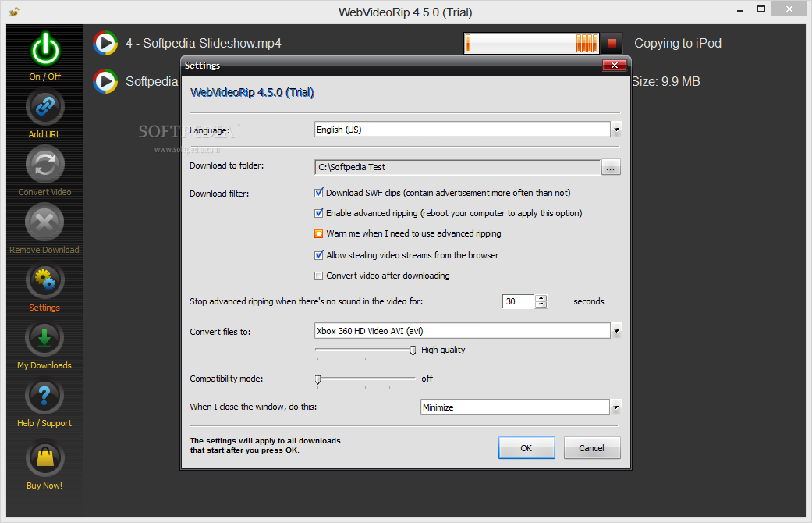Image resolution: width=812 pixels, height=523 pixels.
Task: Click the Convert Video icon
Action: pos(44,165)
